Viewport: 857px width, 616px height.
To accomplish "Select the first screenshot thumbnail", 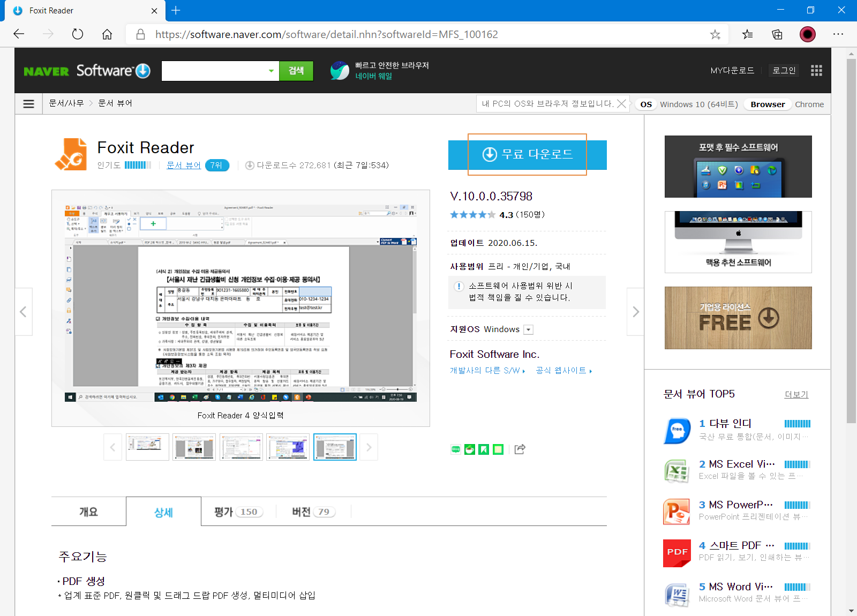I will tap(147, 447).
